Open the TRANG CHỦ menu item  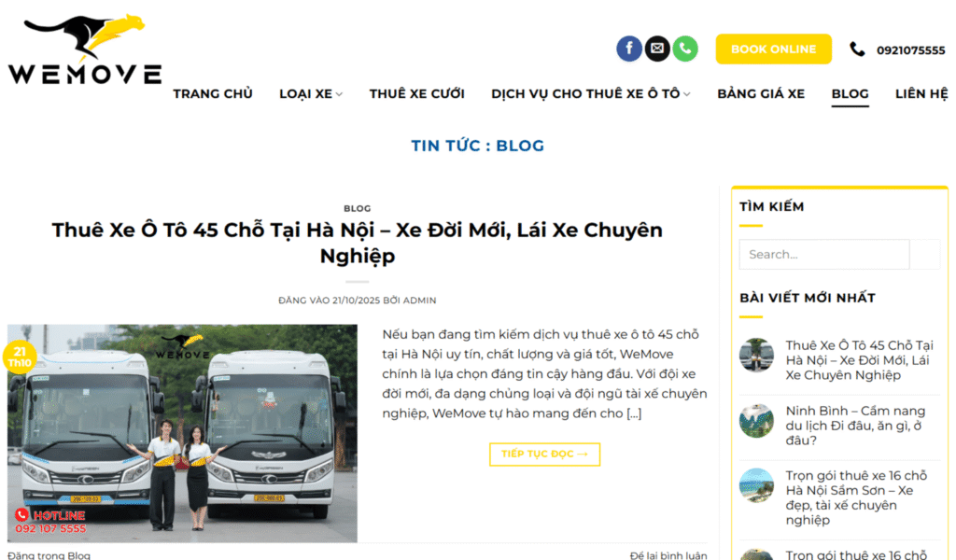click(x=213, y=94)
